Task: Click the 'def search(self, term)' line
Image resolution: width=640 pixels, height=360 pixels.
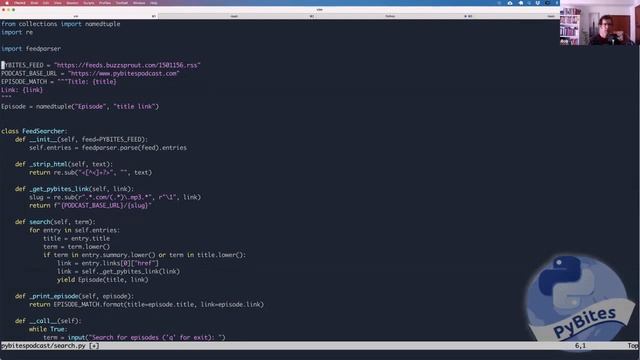Action: point(55,222)
